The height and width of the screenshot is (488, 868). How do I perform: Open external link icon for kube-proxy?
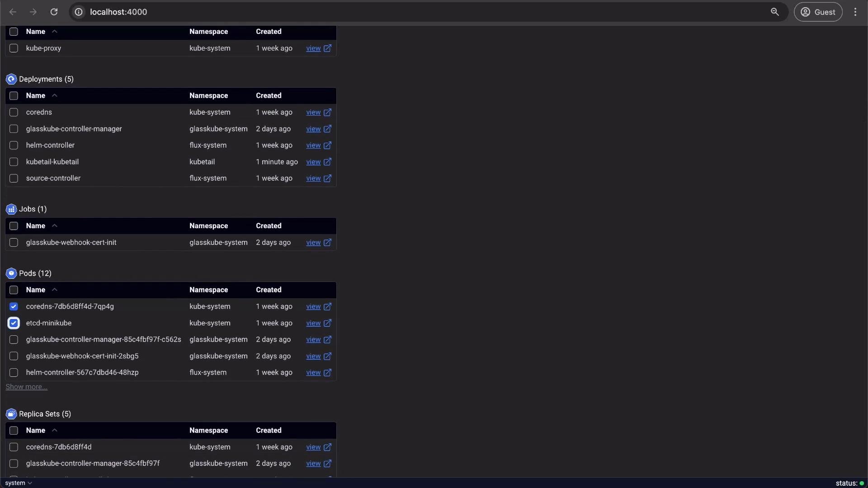[328, 48]
